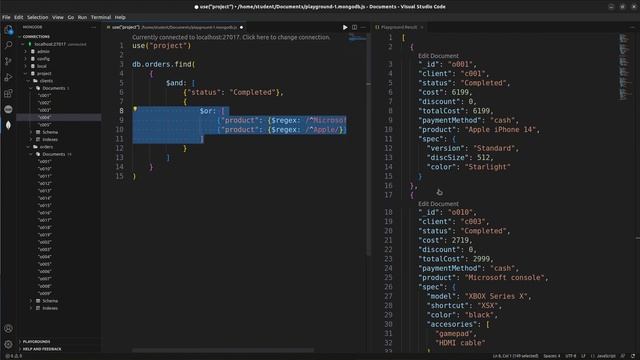The image size is (640, 360).
Task: Close the Playground Result tab
Action: (x=422, y=27)
